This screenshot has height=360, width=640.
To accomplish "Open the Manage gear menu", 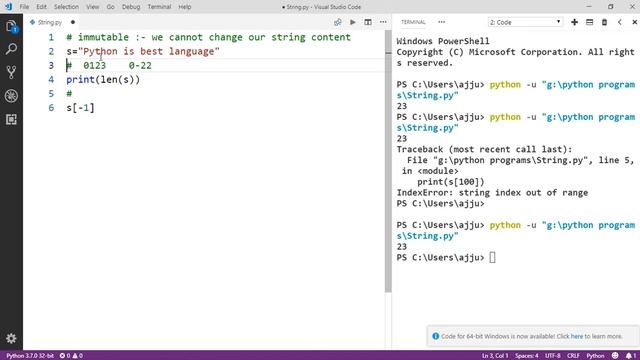I will (x=11, y=338).
